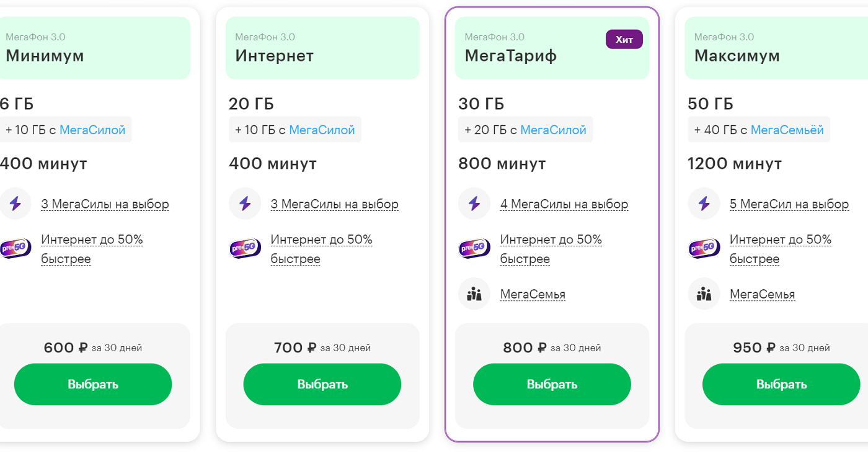This screenshot has height=453, width=868.
Task: Open the МегаСилой link in the Интернет card
Action: point(322,130)
